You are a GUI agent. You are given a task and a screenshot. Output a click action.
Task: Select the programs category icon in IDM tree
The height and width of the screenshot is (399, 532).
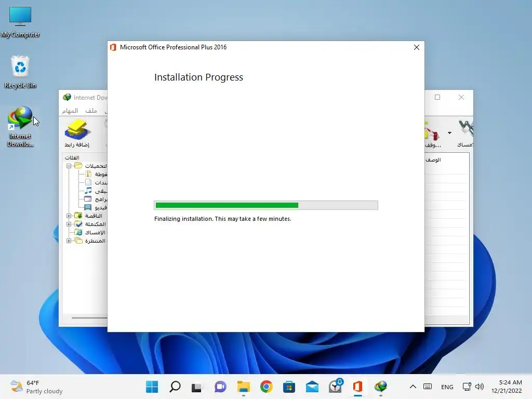[x=88, y=199]
